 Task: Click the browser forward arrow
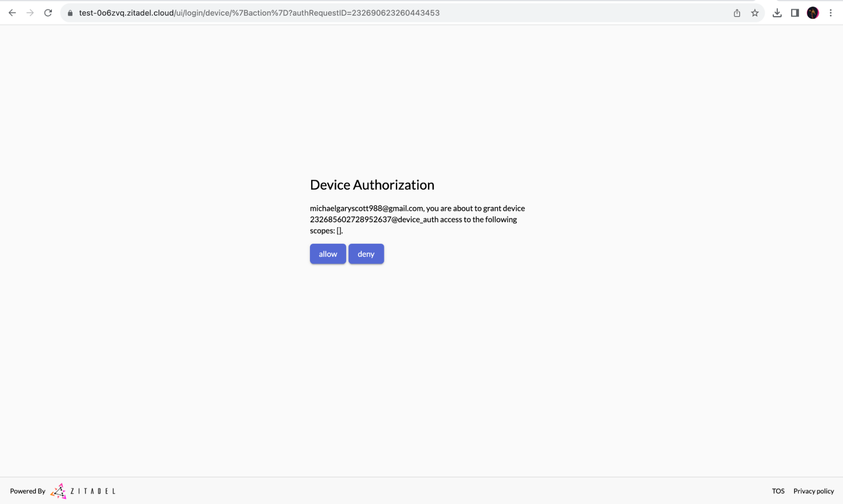tap(30, 13)
